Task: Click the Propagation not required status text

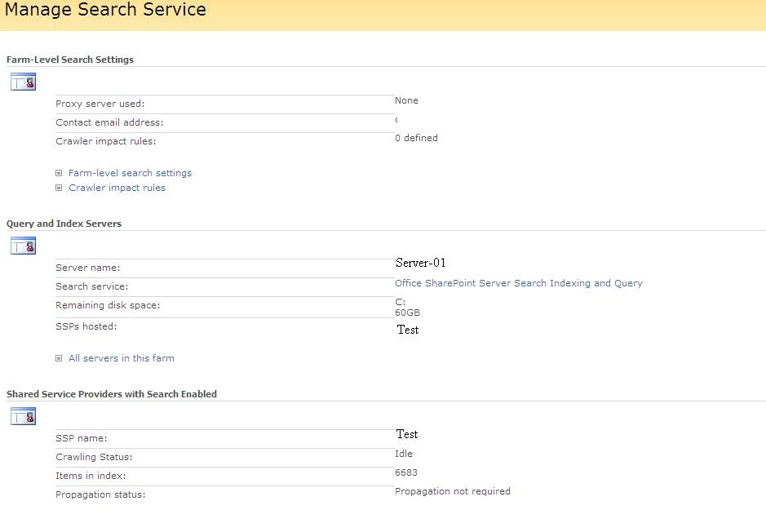Action: click(x=452, y=491)
